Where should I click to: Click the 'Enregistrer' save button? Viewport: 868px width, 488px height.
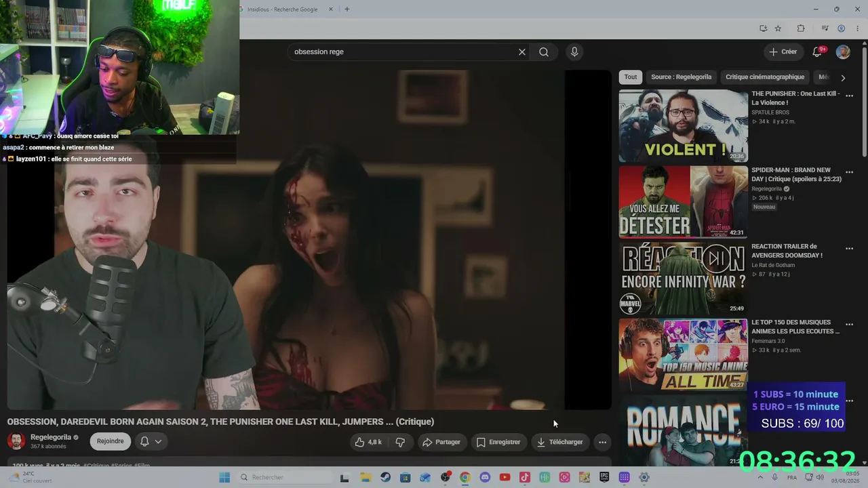click(498, 442)
